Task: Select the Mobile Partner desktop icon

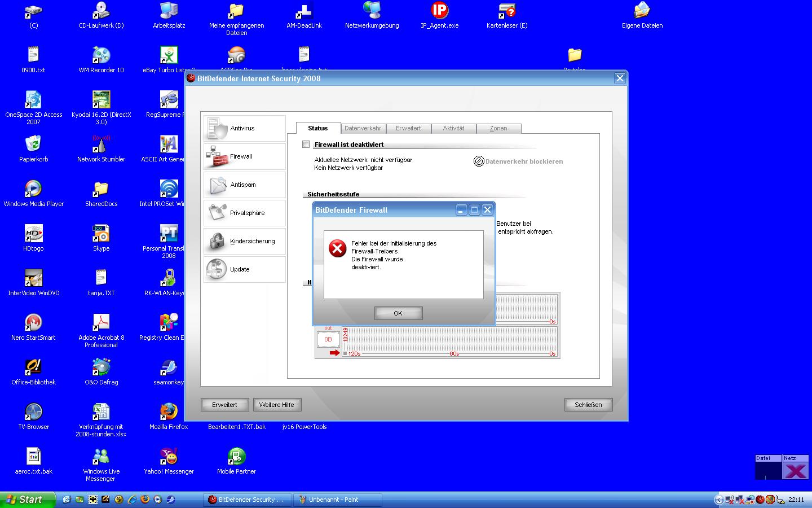Action: coord(236,461)
